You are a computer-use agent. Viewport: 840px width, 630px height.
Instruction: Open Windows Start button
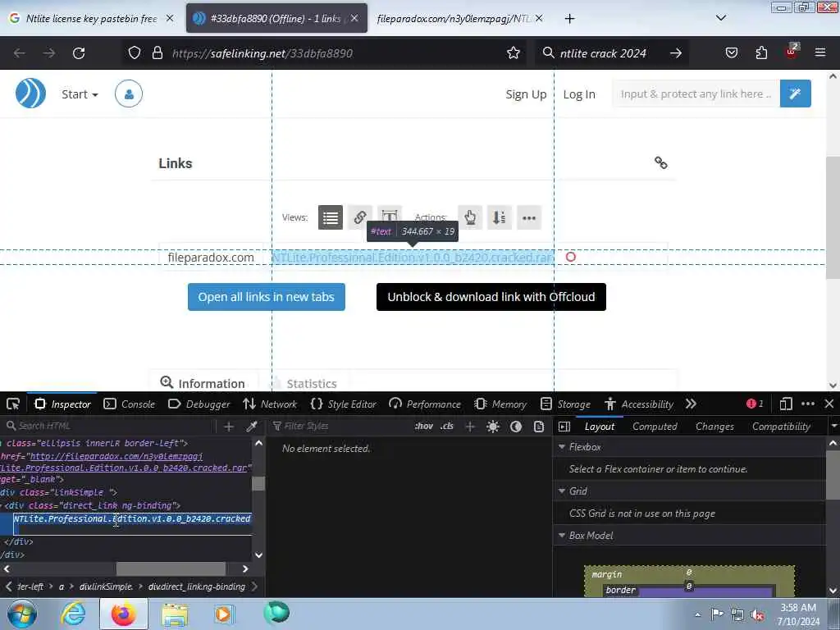(x=21, y=614)
